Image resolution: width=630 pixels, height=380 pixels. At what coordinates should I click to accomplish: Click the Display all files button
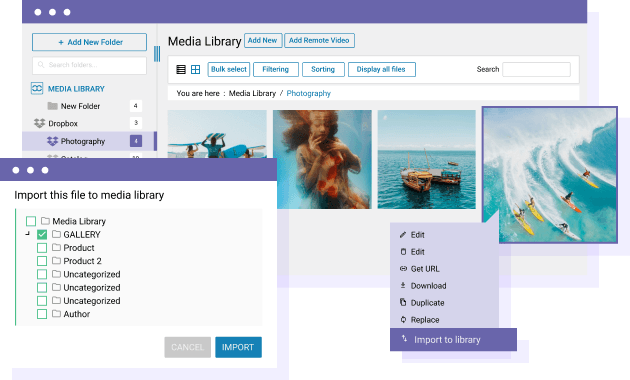coord(382,69)
